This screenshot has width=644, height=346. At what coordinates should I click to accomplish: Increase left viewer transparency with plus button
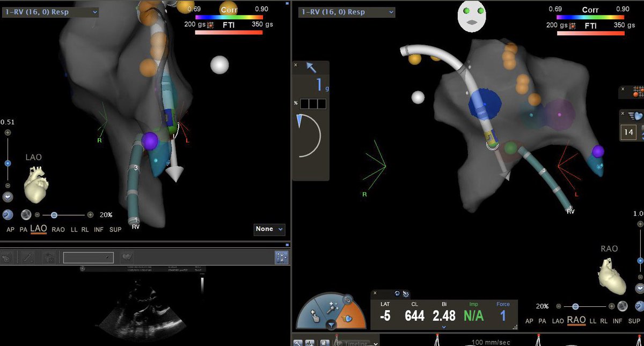click(x=90, y=215)
